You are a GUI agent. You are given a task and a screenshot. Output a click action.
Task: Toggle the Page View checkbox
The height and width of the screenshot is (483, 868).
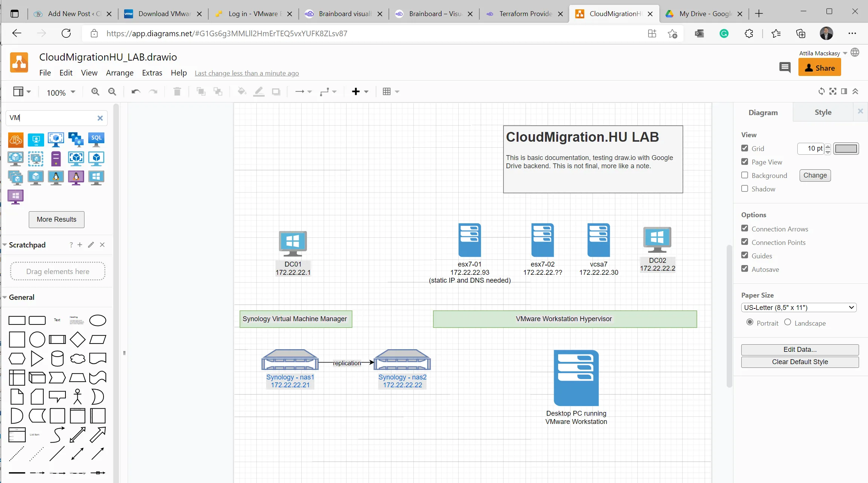point(745,161)
